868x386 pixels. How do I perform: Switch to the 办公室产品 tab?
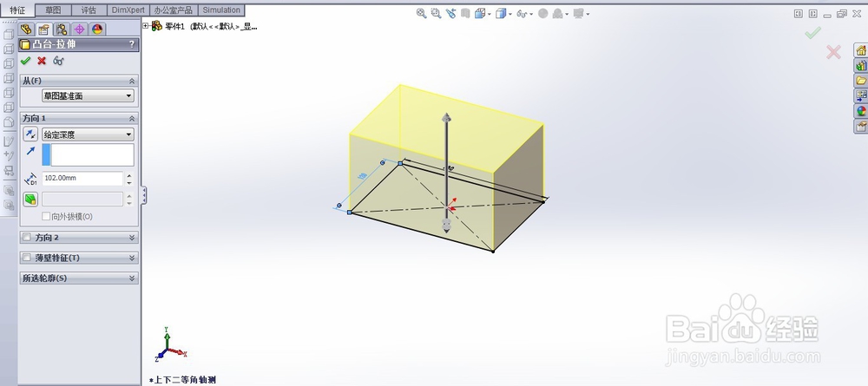pos(174,10)
